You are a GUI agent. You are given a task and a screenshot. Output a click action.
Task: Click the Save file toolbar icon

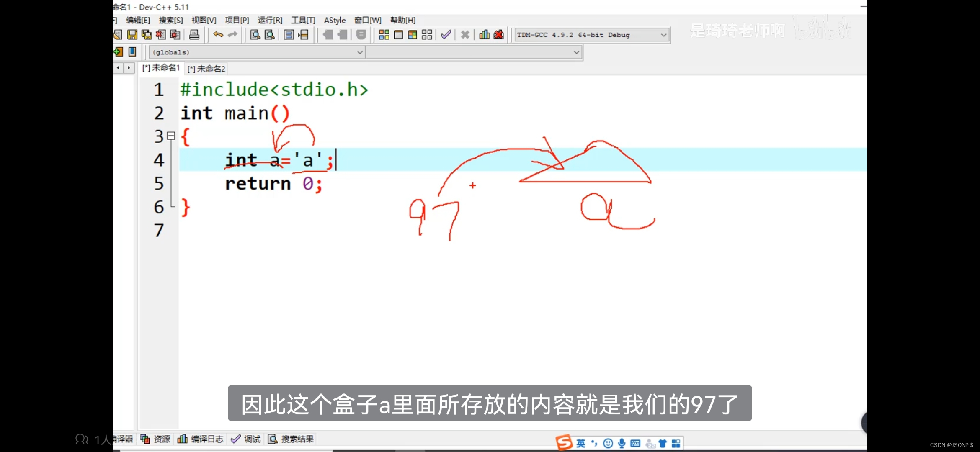click(132, 35)
